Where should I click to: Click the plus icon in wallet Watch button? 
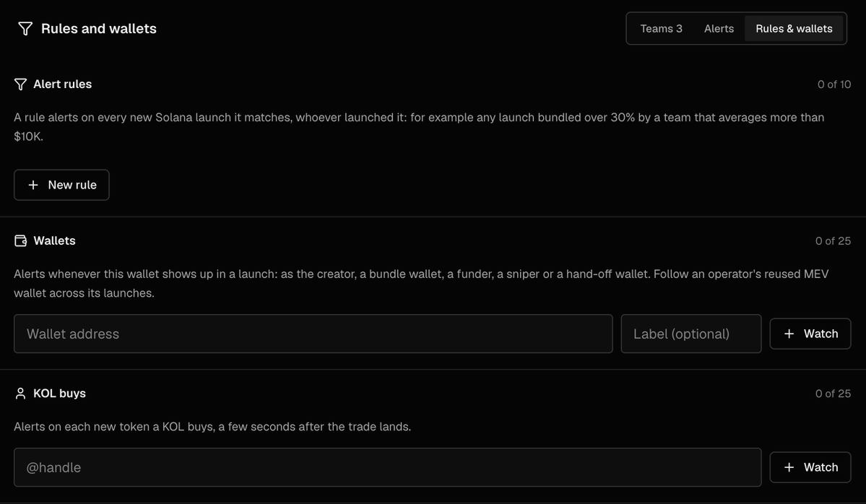pyautogui.click(x=789, y=334)
